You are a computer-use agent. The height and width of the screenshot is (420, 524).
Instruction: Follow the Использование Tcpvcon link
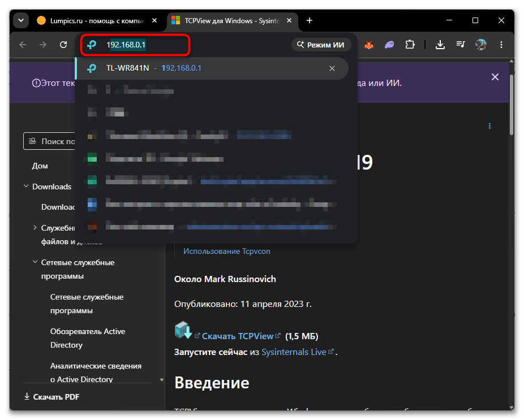point(226,252)
